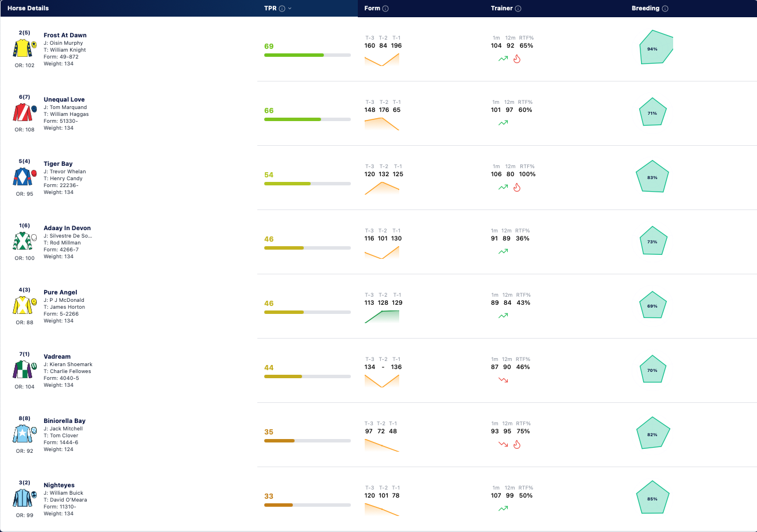Toggle the TPR sort chevron
Screen dimensions: 757x532
coord(290,9)
